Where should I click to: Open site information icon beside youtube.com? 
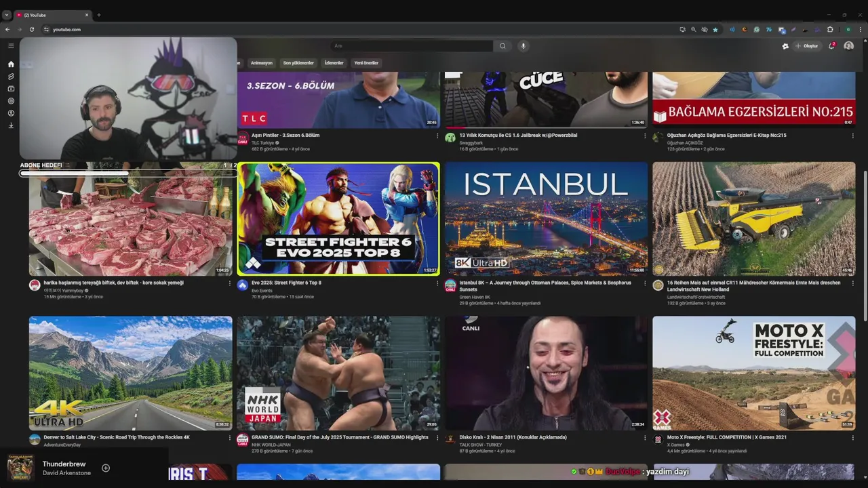[46, 29]
